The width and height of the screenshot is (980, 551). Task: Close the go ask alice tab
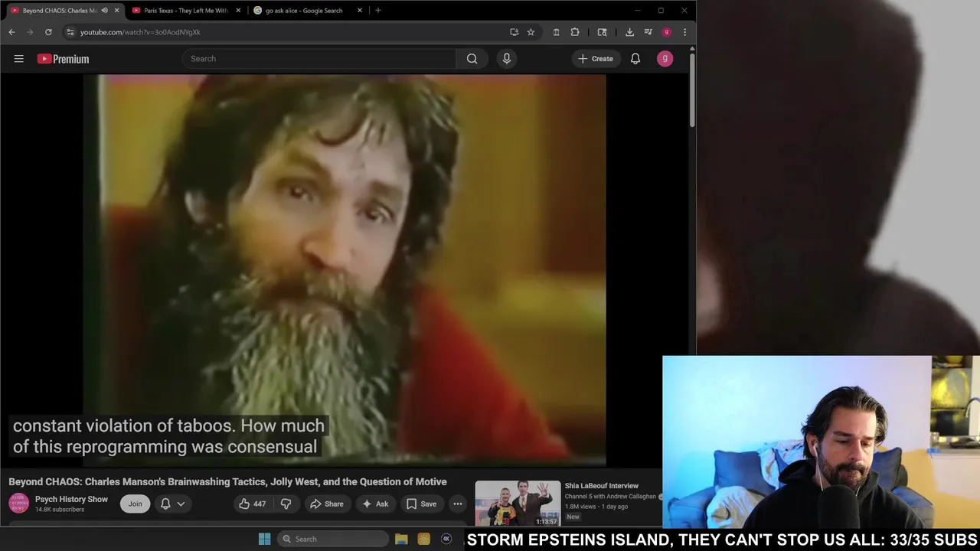click(360, 11)
